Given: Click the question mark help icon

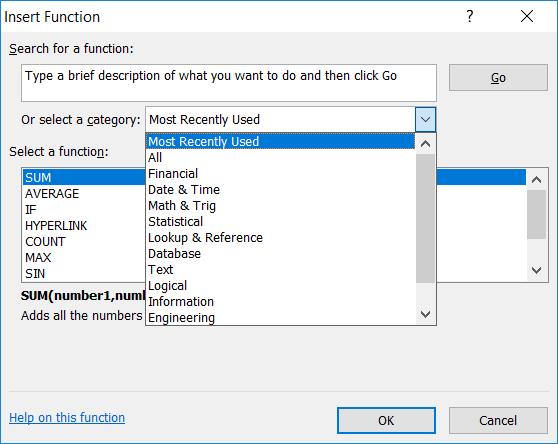Looking at the screenshot, I should (469, 16).
